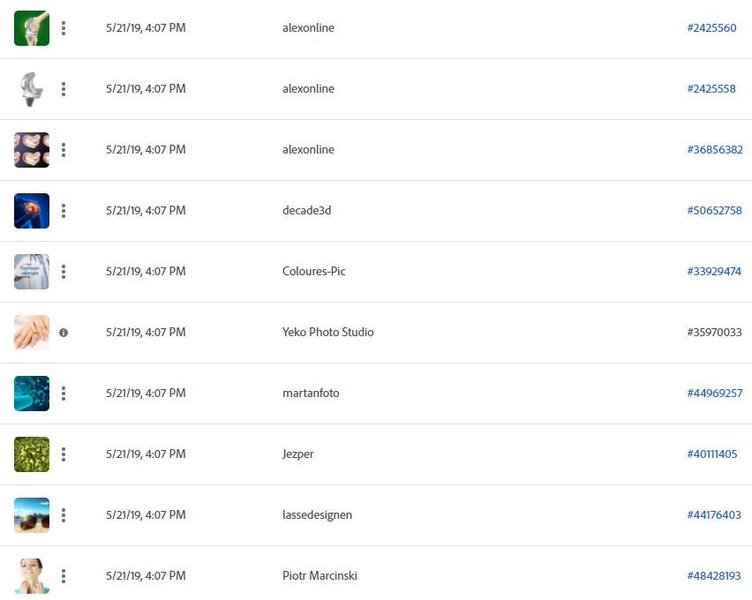This screenshot has width=752, height=600.
Task: Select blue knee joint thumbnail by decade3d
Action: (x=32, y=211)
